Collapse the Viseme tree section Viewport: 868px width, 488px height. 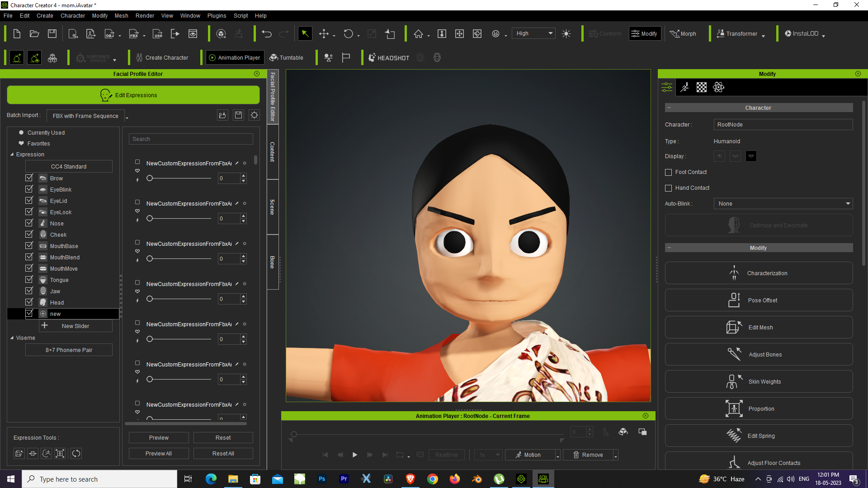12,338
